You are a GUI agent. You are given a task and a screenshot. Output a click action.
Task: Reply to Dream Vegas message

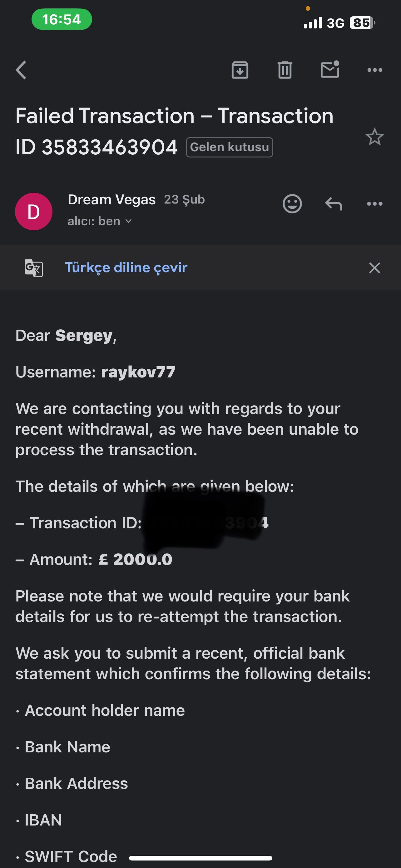coord(333,204)
